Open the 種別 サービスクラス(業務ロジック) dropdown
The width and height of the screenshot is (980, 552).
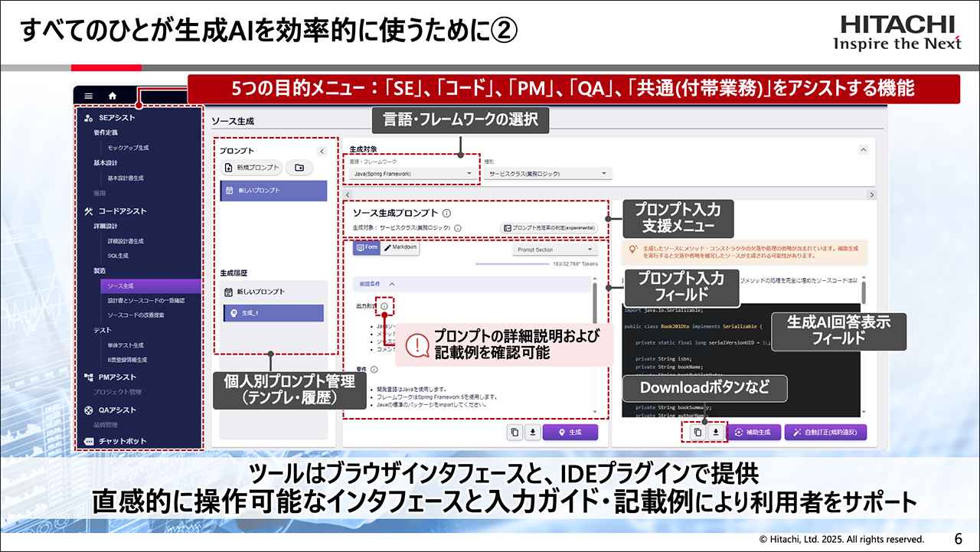(x=548, y=174)
